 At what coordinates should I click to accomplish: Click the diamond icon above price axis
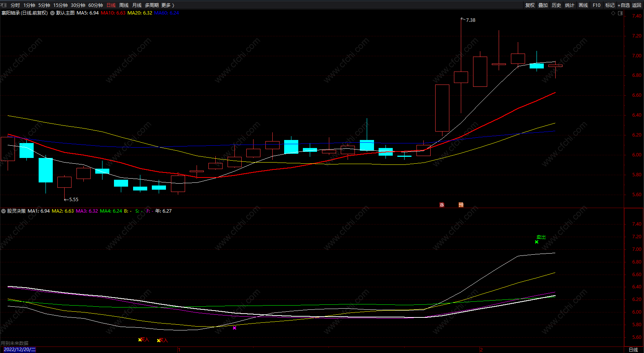click(x=613, y=13)
